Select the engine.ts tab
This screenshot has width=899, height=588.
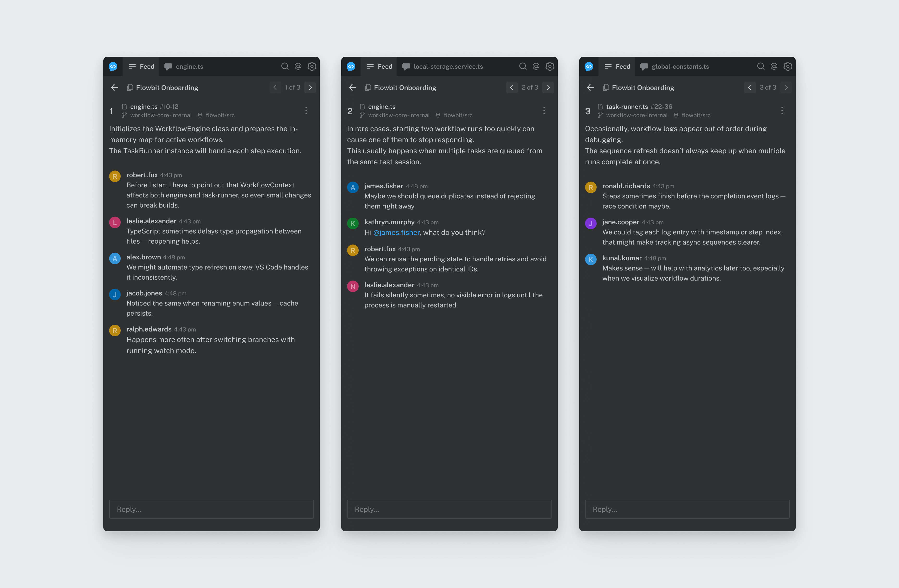tap(184, 67)
